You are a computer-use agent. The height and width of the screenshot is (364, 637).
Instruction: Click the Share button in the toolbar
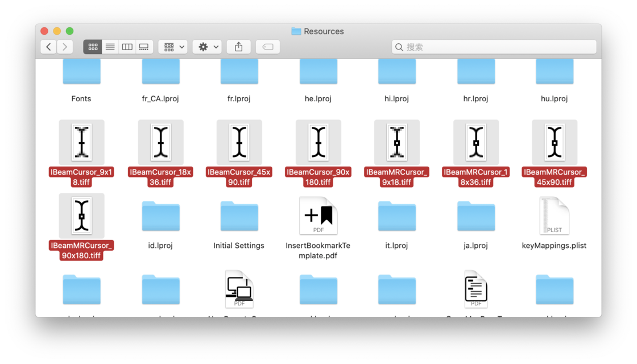pyautogui.click(x=239, y=47)
